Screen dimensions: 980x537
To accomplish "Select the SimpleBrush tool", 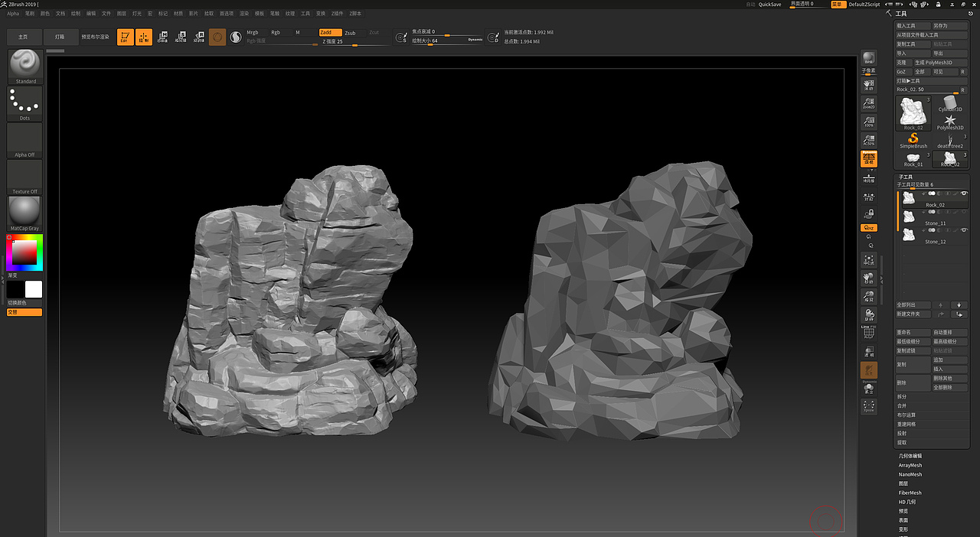I will [x=913, y=139].
